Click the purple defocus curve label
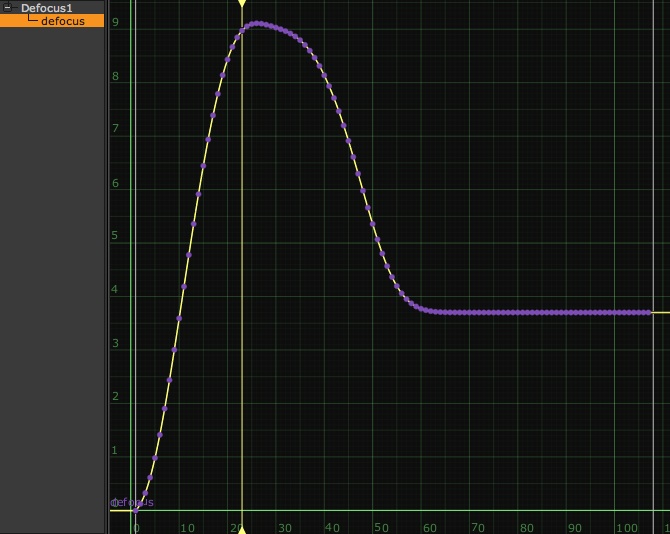This screenshot has height=534, width=670. click(x=132, y=502)
